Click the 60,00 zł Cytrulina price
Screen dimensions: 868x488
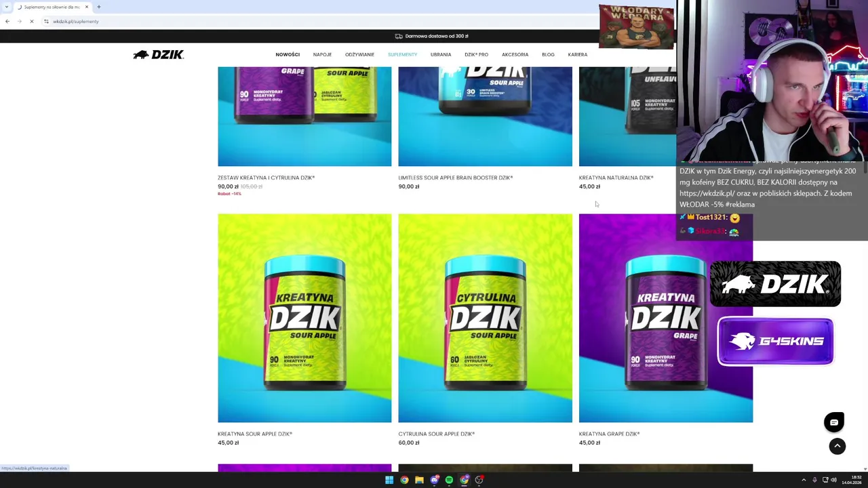[x=409, y=443]
